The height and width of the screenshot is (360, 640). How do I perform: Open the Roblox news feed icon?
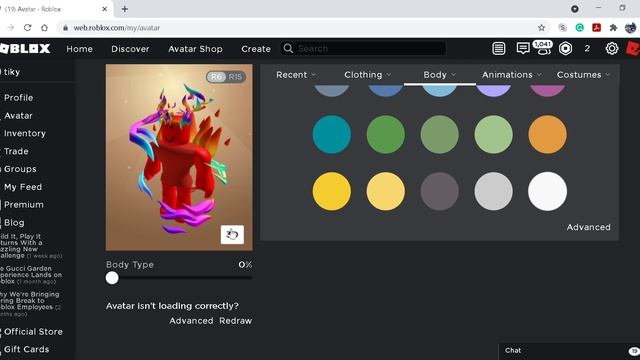click(x=498, y=49)
